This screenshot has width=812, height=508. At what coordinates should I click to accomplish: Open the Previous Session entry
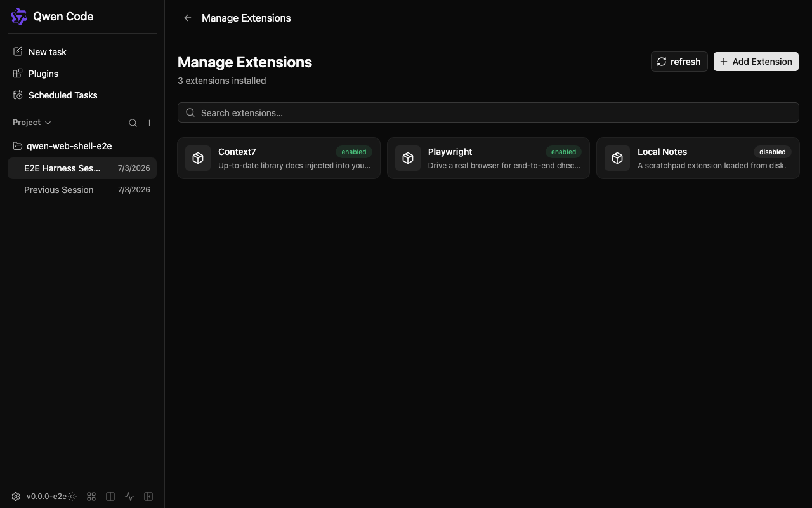(x=82, y=190)
